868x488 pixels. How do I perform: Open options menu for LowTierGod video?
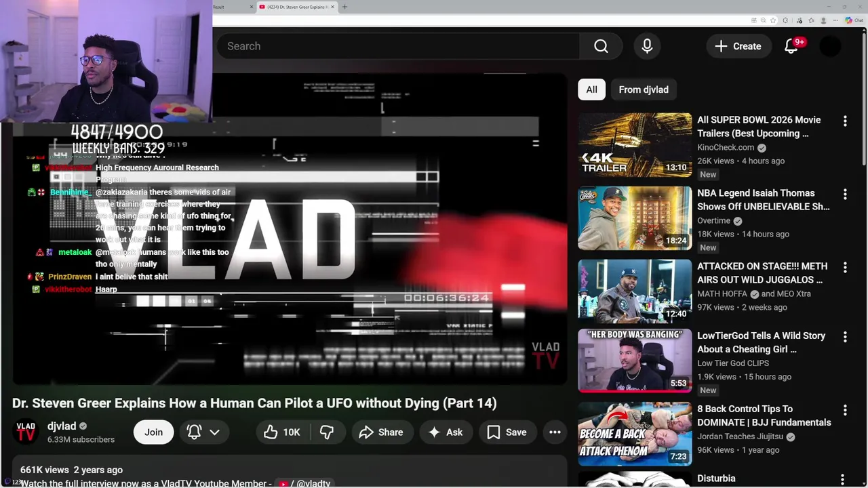[845, 337]
